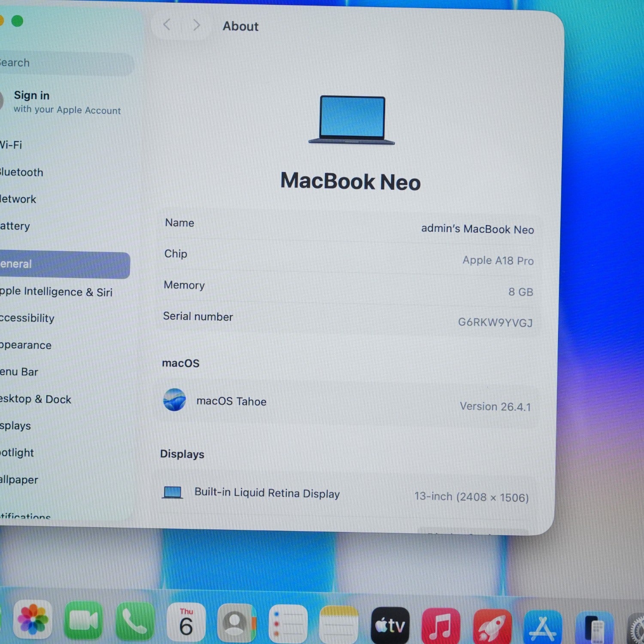The image size is (644, 644).
Task: Click "Version 26.4.1" in the macOS row
Action: point(495,406)
